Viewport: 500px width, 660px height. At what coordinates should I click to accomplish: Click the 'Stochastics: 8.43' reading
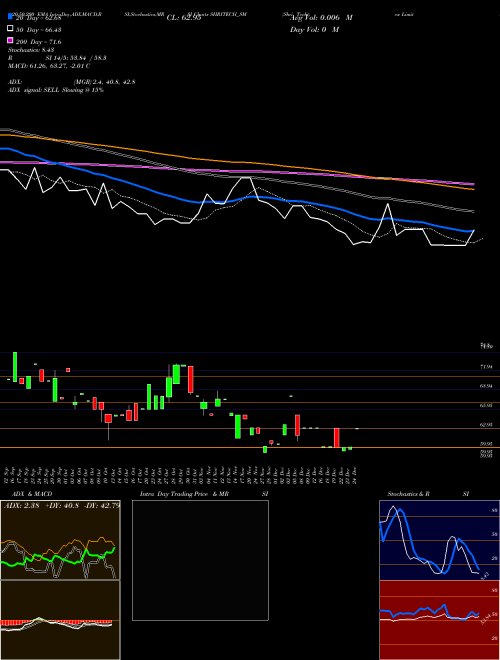click(31, 50)
